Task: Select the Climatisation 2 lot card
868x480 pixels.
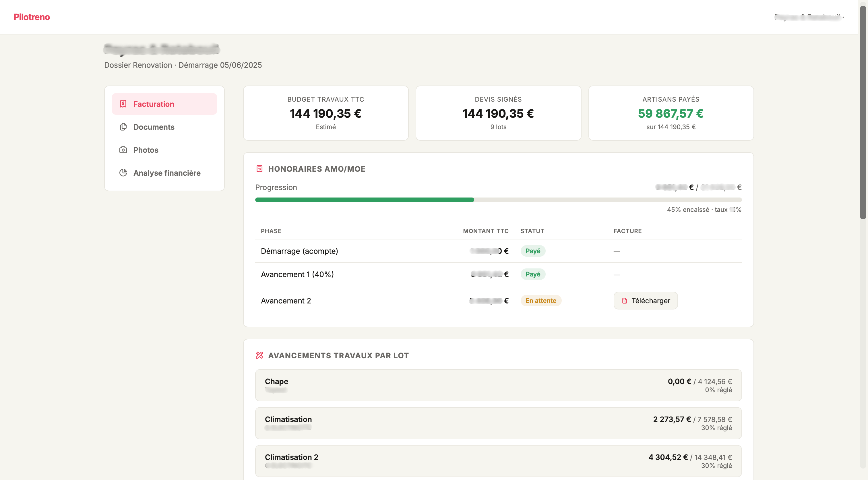Action: click(498, 461)
